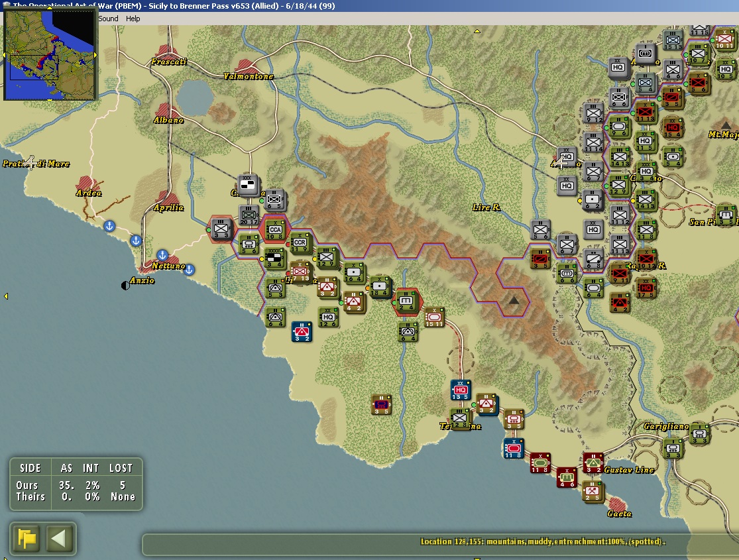Select the gray unit marked 6-5
Screen dimensions: 739x560
(274, 199)
